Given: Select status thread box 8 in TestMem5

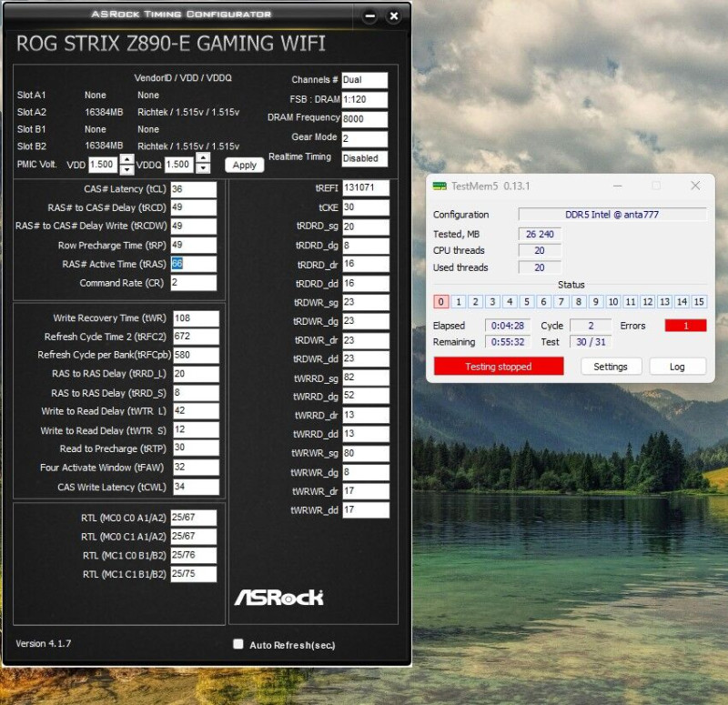Looking at the screenshot, I should (x=579, y=302).
